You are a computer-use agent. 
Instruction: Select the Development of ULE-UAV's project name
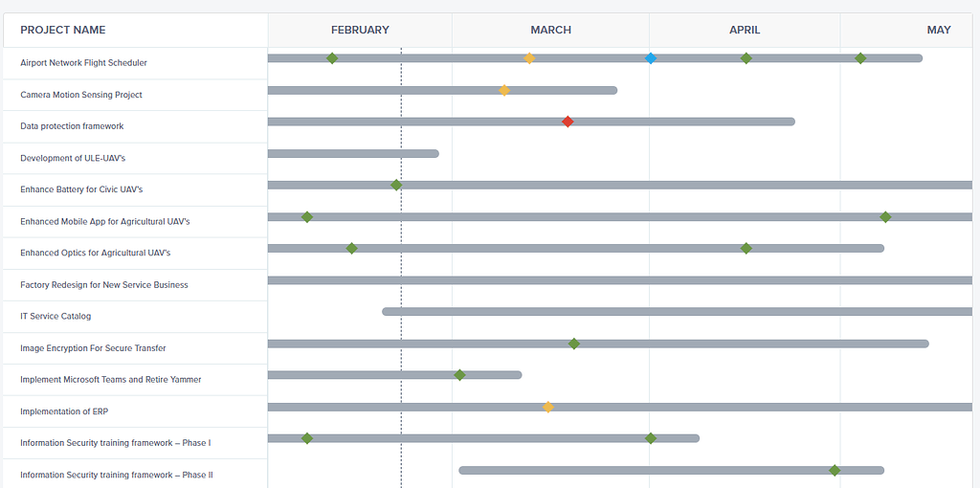point(73,158)
